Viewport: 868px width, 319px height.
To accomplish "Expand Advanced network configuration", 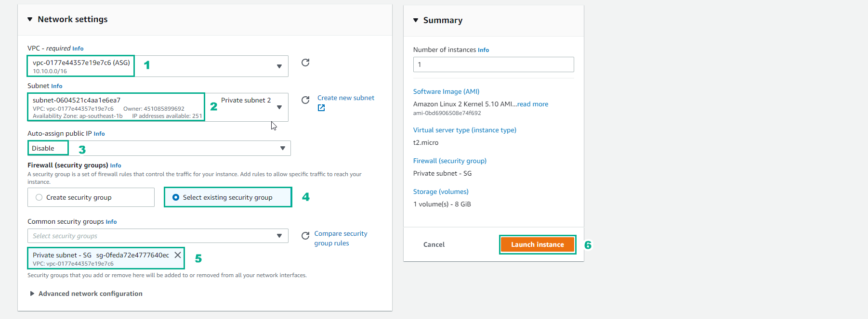I will click(x=86, y=293).
